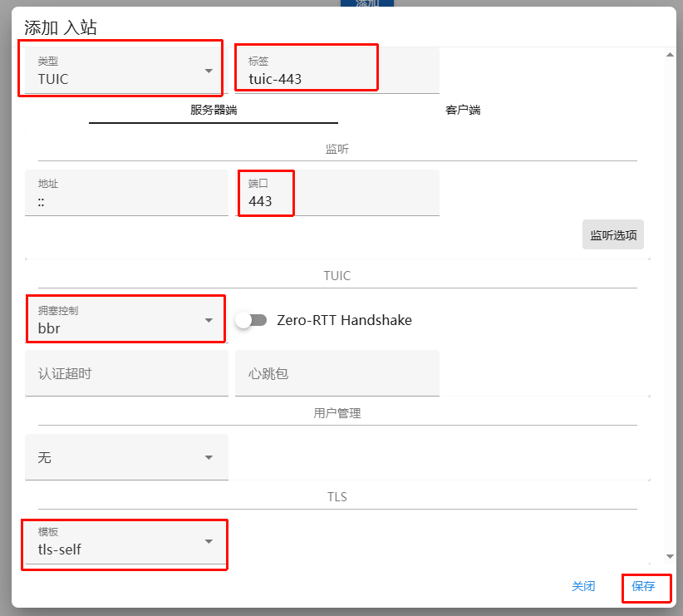Click the 关闭 link to close
This screenshot has width=683, height=616.
(x=584, y=587)
